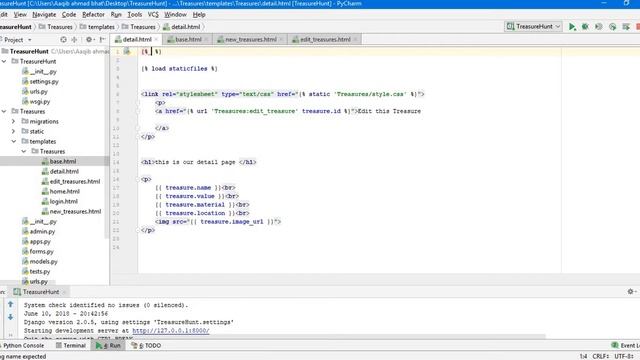Click the up arrow in Run console
The image size is (640, 360).
point(11,304)
